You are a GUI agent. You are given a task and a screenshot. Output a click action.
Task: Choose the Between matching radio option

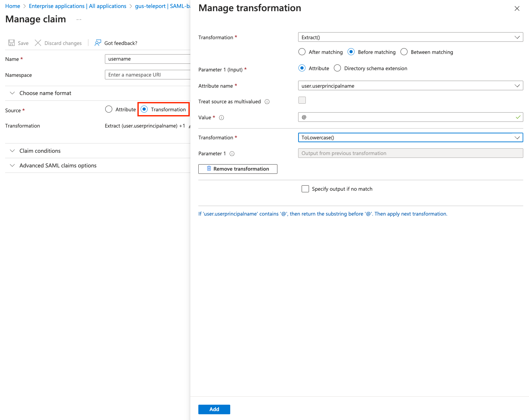(404, 52)
